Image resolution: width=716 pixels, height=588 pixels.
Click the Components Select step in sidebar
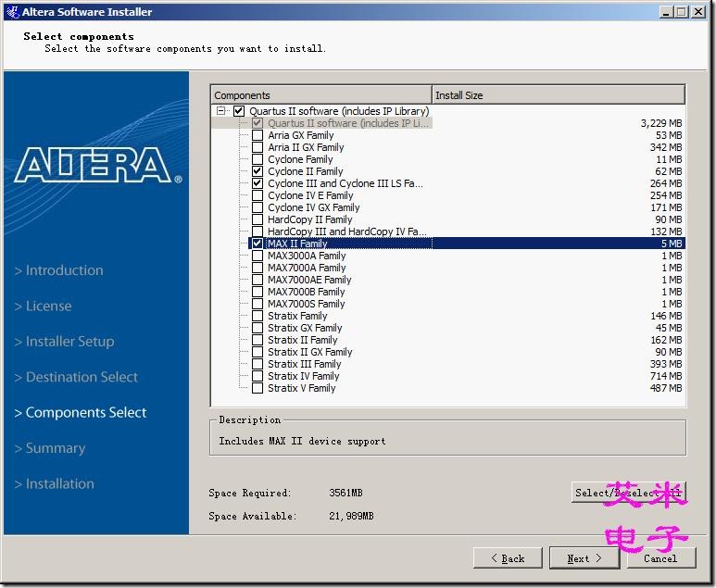(81, 413)
